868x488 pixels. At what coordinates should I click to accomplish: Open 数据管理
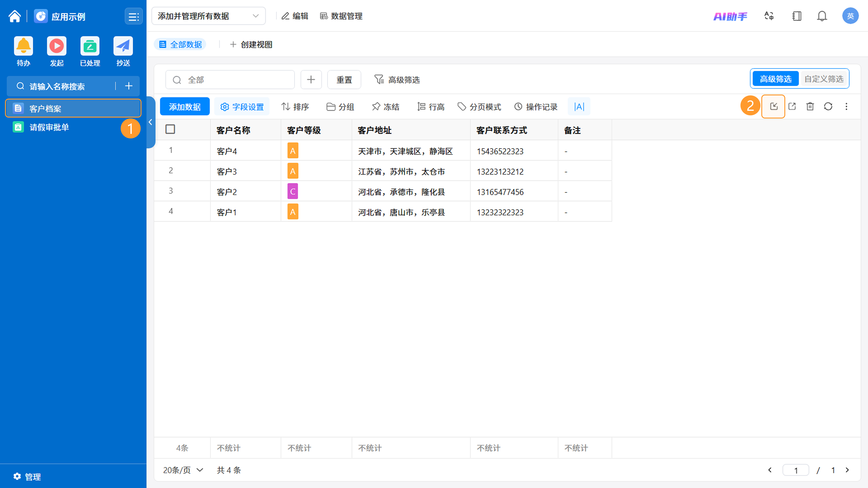(341, 16)
